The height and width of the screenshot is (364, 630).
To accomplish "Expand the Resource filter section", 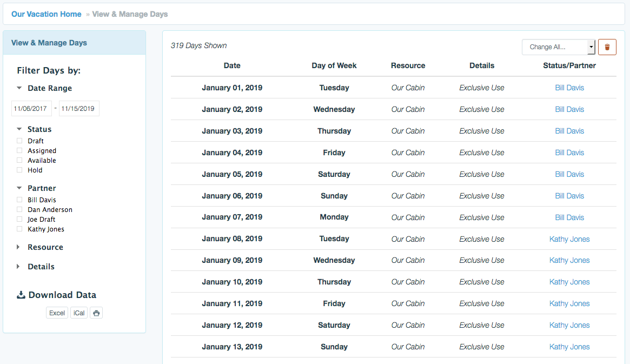I will pos(18,247).
